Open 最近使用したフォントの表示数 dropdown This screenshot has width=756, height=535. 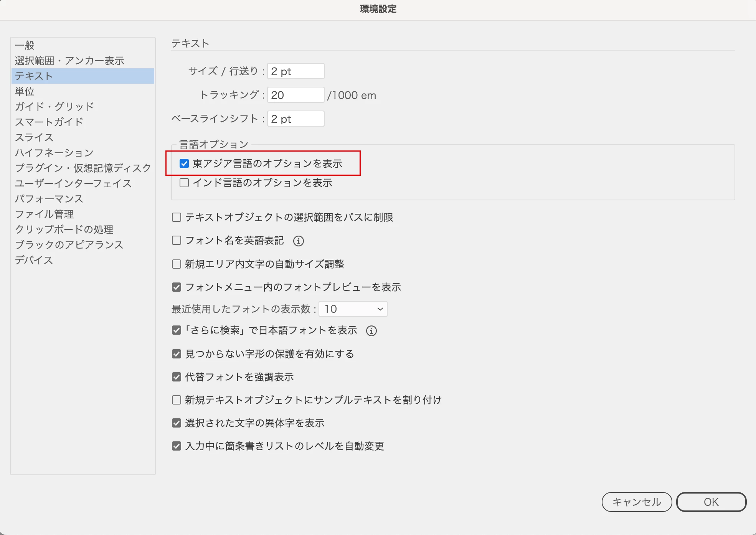point(353,309)
